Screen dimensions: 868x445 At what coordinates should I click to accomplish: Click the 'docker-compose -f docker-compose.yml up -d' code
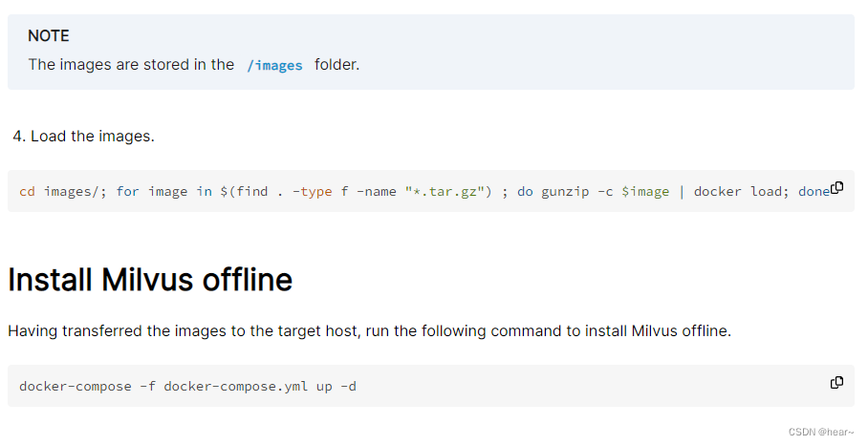coord(187,387)
